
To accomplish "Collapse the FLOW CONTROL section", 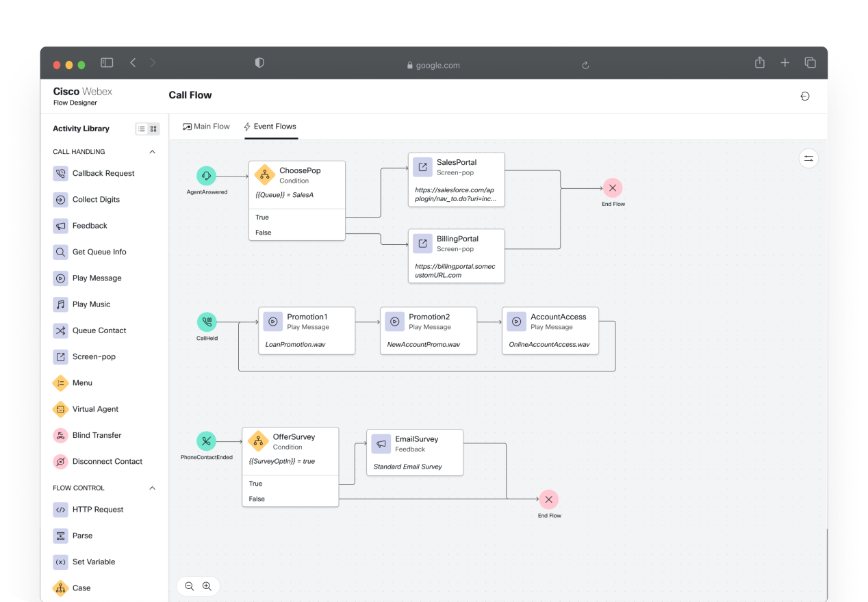I will tap(152, 488).
